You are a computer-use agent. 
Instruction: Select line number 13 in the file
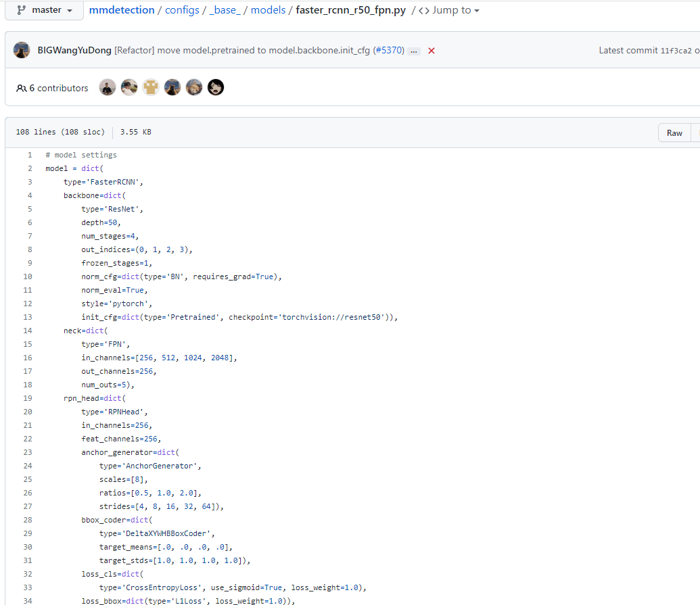28,317
